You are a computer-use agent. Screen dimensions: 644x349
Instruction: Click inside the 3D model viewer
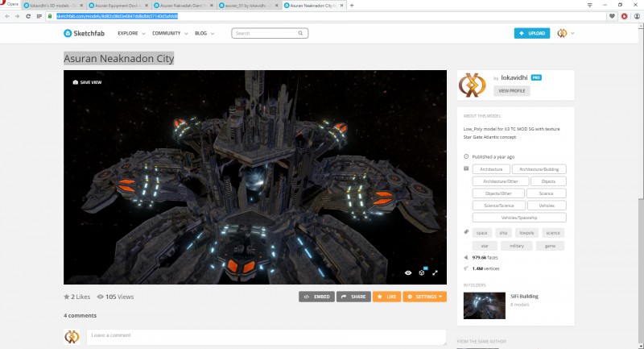[x=255, y=177]
